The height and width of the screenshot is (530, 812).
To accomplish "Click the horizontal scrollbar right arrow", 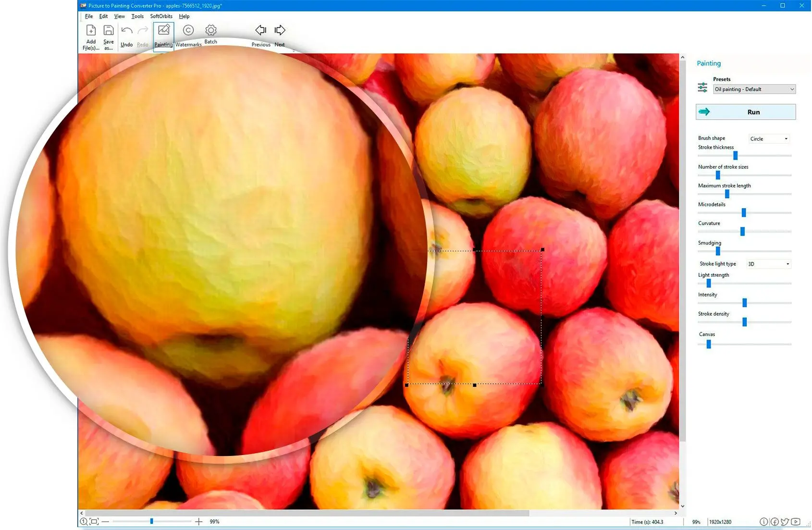I will tap(676, 513).
